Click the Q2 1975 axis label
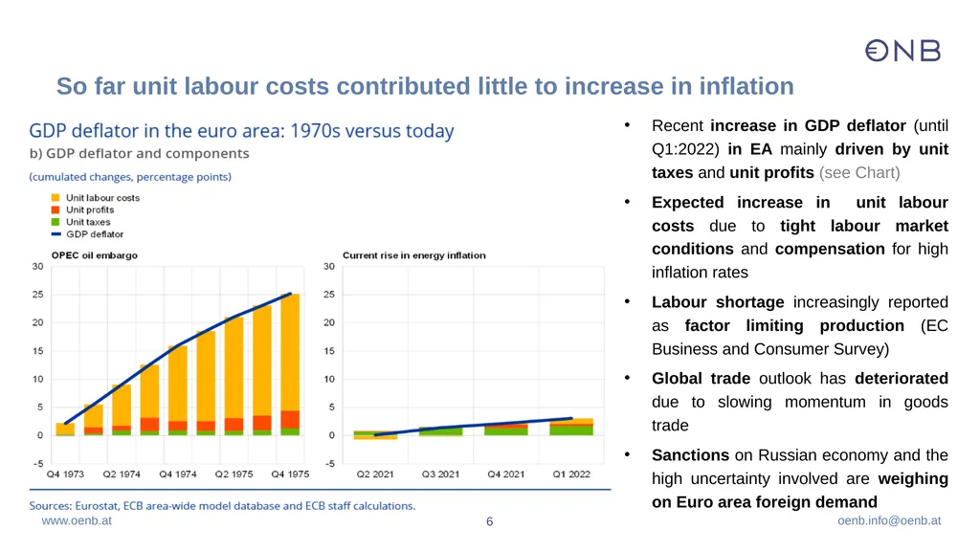 point(234,474)
